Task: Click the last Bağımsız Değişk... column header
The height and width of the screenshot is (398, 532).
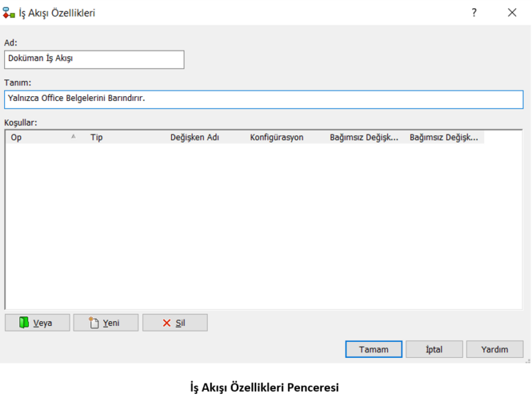Action: tap(444, 138)
